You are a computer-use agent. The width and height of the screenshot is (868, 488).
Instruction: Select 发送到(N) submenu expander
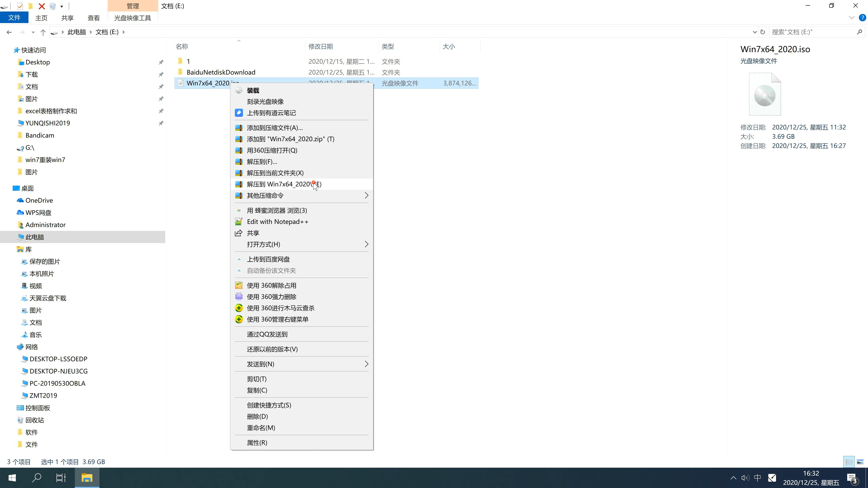click(366, 364)
